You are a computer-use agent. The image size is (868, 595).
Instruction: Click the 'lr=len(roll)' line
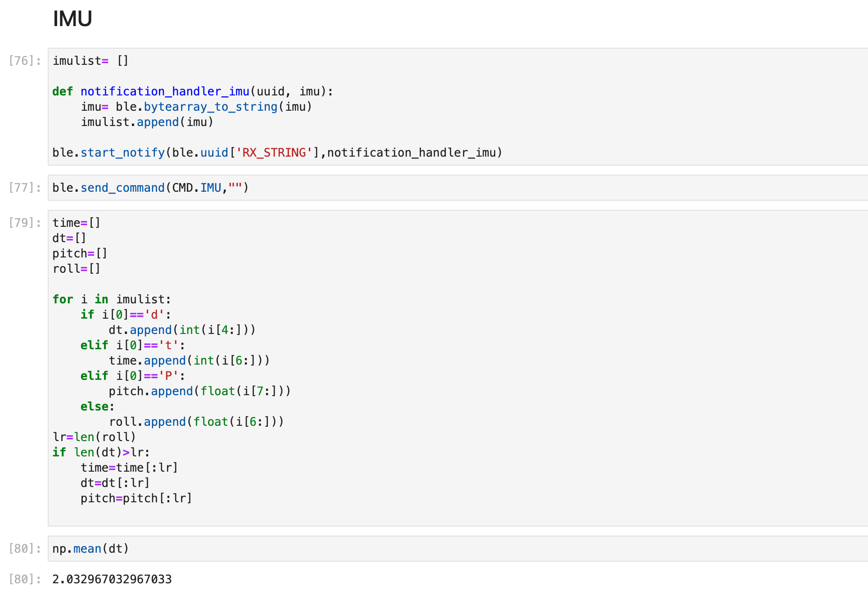coord(94,437)
